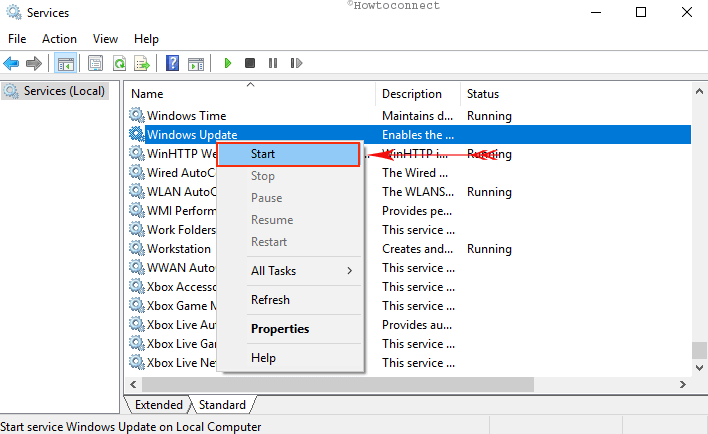This screenshot has width=708, height=434.
Task: Select the Windows Time service row
Action: click(x=409, y=116)
